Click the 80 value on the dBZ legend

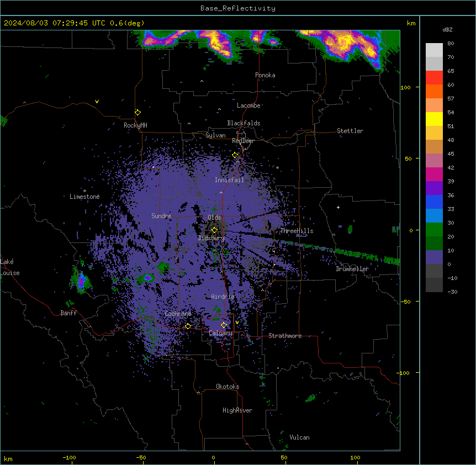pyautogui.click(x=451, y=44)
